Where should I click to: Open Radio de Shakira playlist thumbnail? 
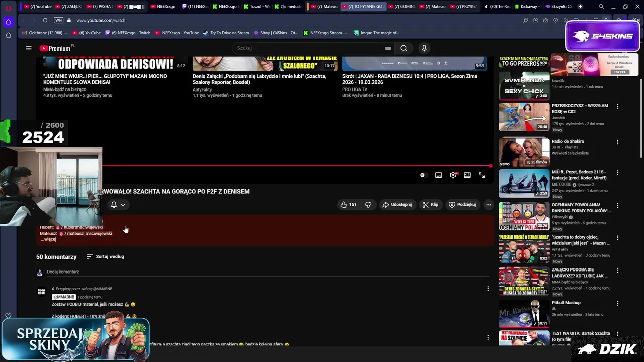pos(524,151)
